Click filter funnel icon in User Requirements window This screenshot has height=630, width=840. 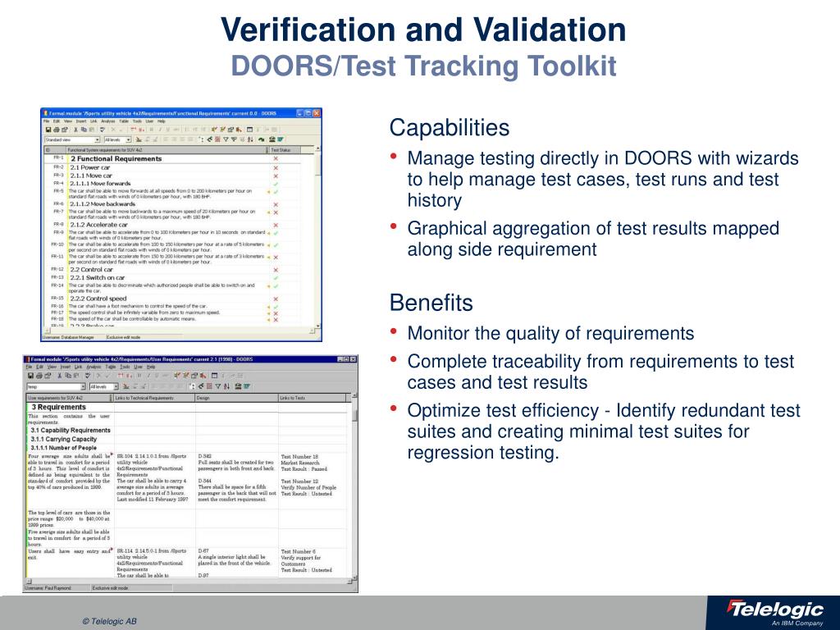(218, 386)
